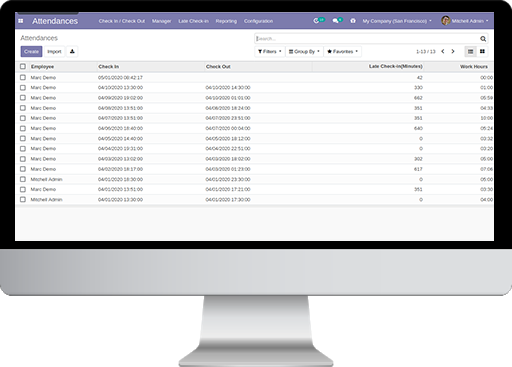Check the row with check-in 04/06/2020 18:40:00
This screenshot has height=367, width=512.
[x=23, y=128]
